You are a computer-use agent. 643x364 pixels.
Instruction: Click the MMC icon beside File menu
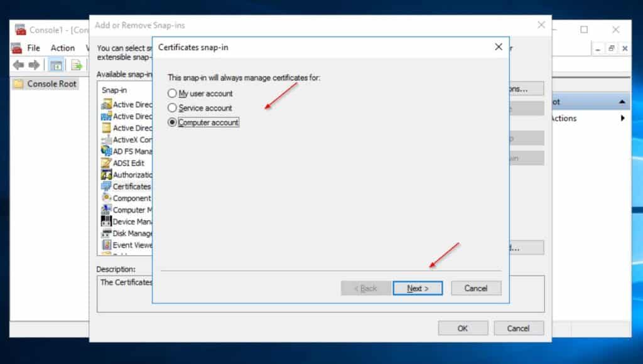(16, 48)
